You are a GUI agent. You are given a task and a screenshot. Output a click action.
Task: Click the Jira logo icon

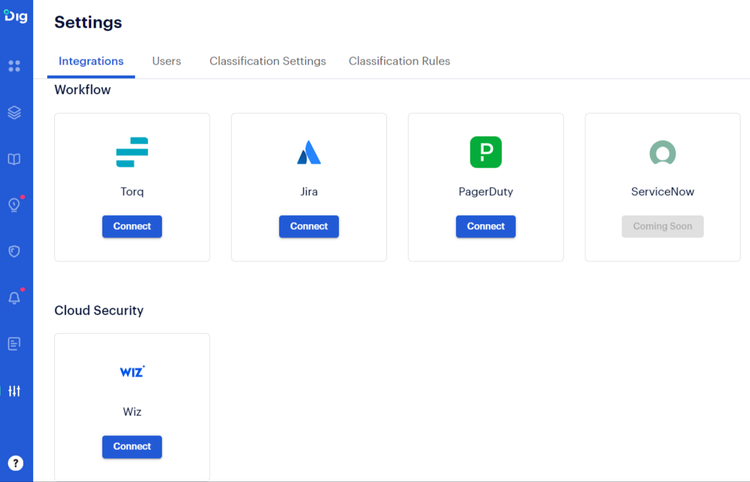[309, 153]
